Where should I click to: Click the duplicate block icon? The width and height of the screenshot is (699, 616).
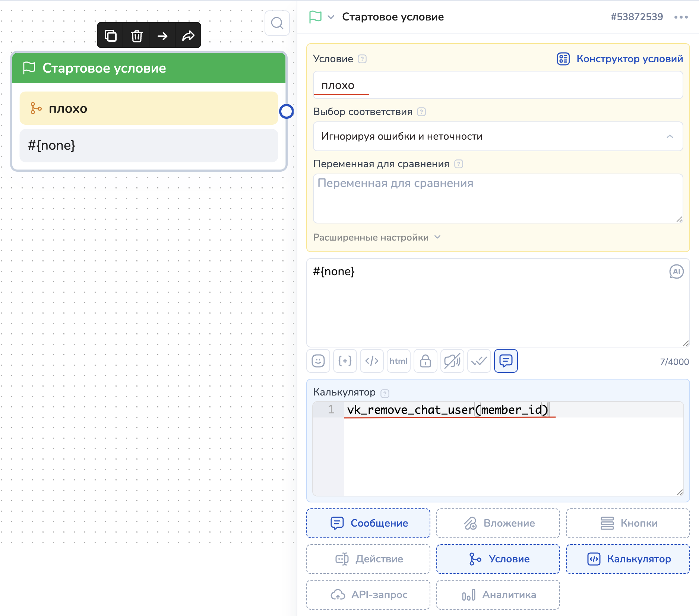[111, 36]
